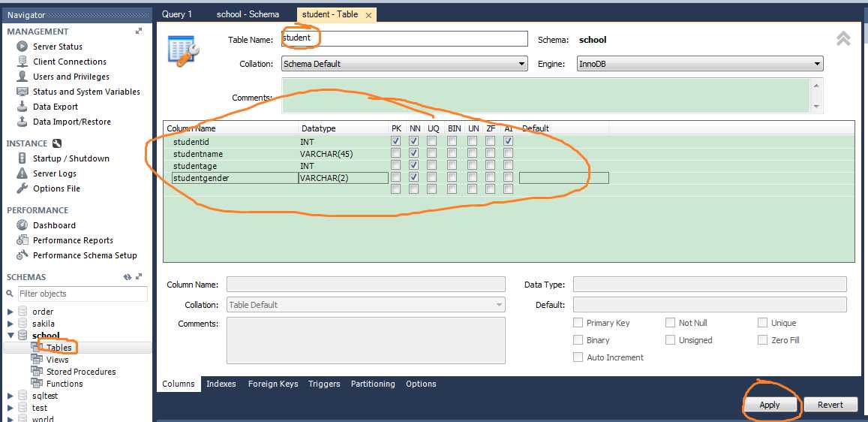Open the Partitioning tab
The height and width of the screenshot is (422, 868).
coord(373,384)
